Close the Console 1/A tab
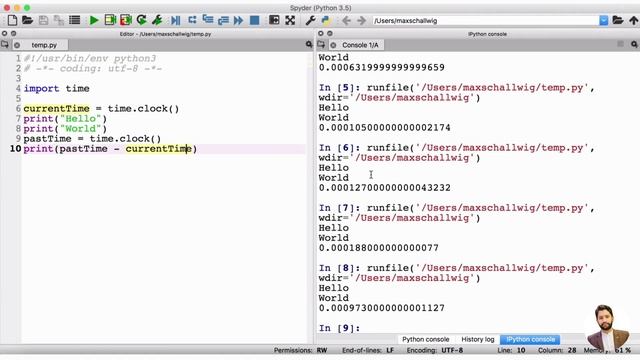Image resolution: width=640 pixels, height=360 pixels. pyautogui.click(x=333, y=45)
